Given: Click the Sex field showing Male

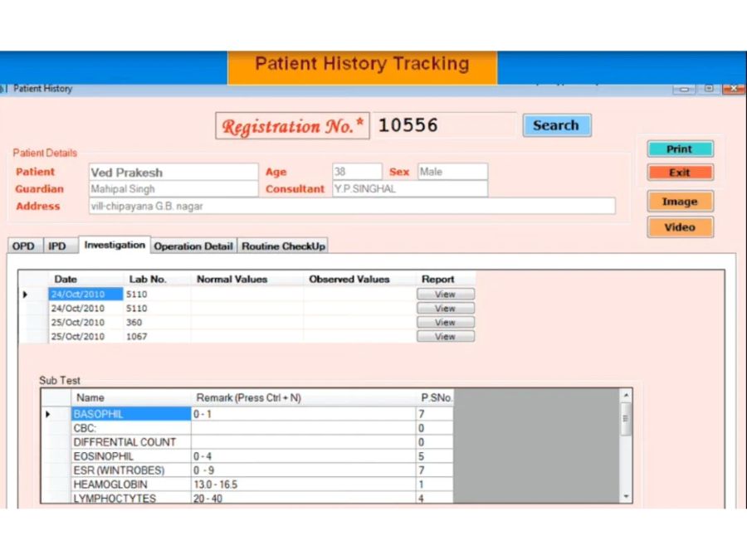Looking at the screenshot, I should click(x=452, y=172).
